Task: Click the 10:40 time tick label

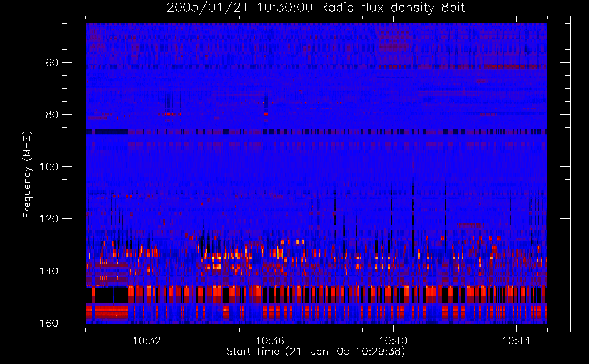Action: click(x=393, y=341)
